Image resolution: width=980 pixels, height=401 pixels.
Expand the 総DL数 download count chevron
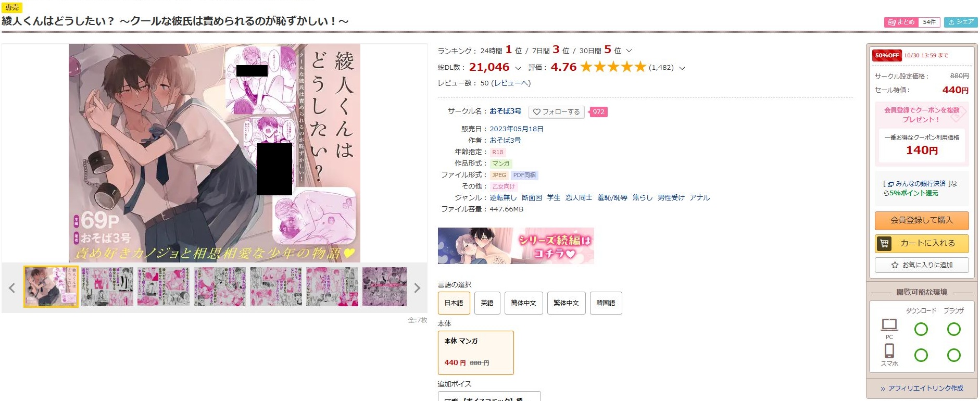point(518,68)
